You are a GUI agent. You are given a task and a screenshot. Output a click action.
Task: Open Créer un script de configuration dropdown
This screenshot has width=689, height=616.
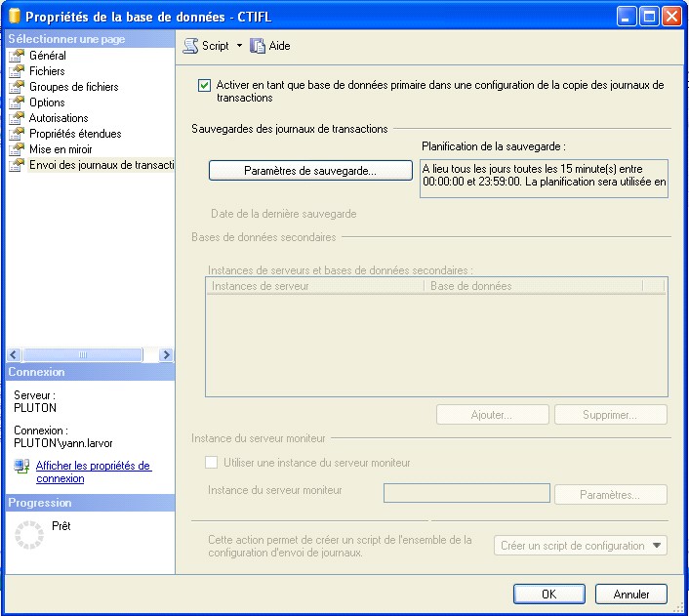pyautogui.click(x=581, y=546)
